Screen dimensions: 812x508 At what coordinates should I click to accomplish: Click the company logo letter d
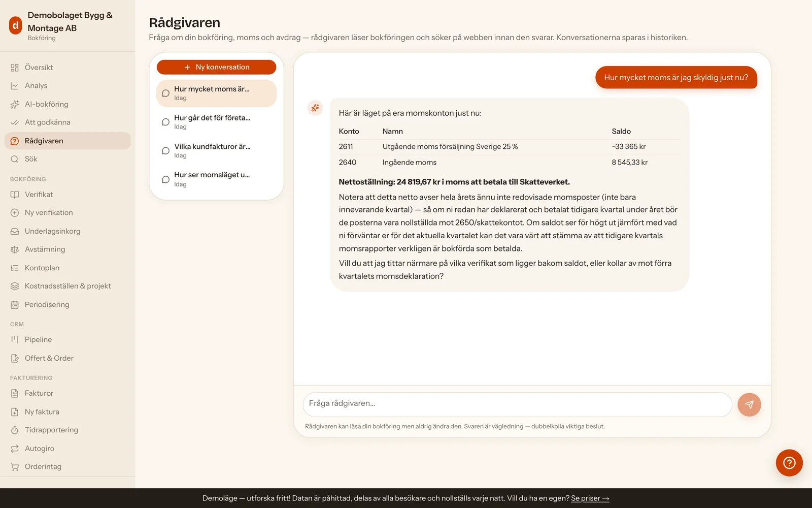pos(16,25)
